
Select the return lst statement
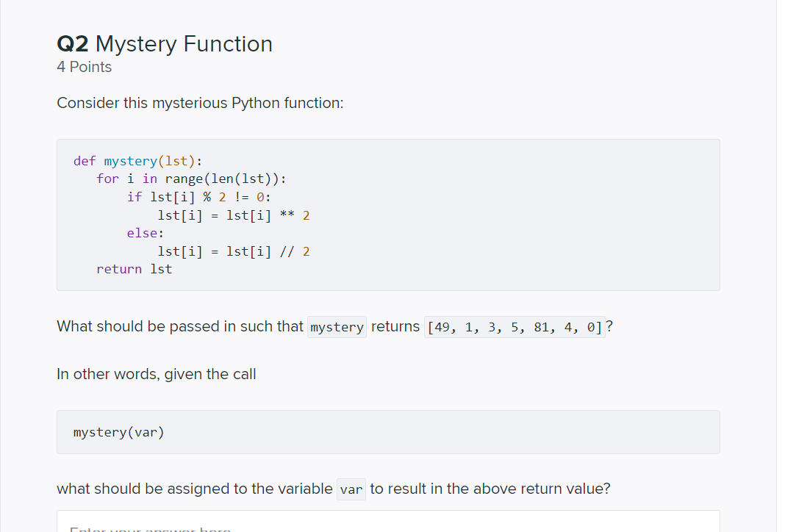tap(134, 269)
